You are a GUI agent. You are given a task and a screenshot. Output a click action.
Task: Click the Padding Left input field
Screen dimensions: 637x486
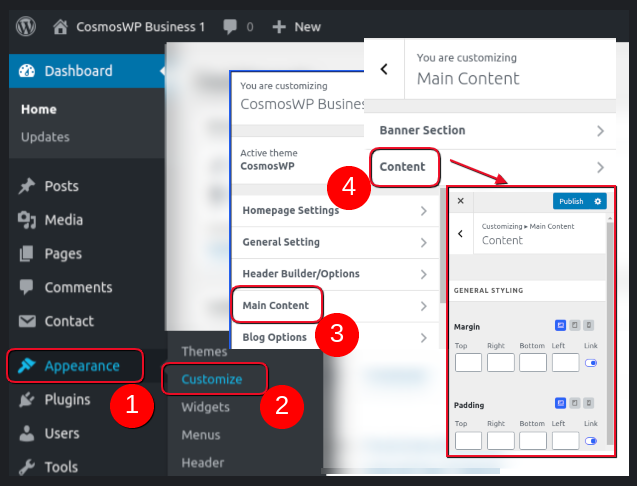(x=565, y=440)
